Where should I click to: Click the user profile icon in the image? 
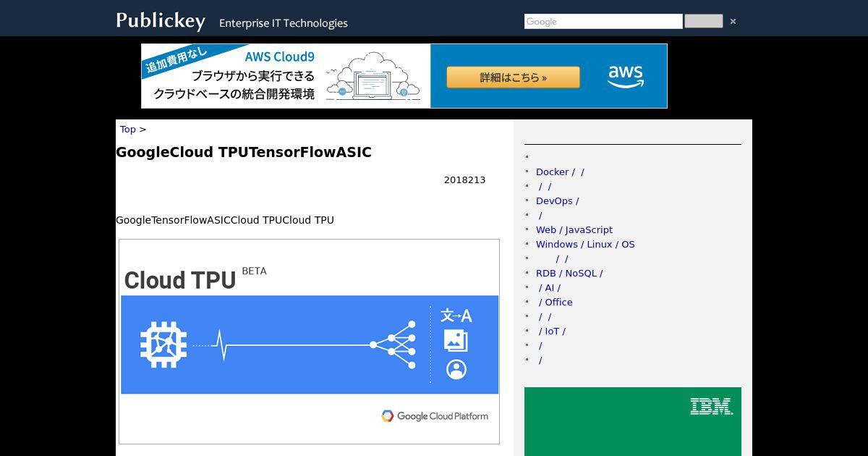coord(456,369)
